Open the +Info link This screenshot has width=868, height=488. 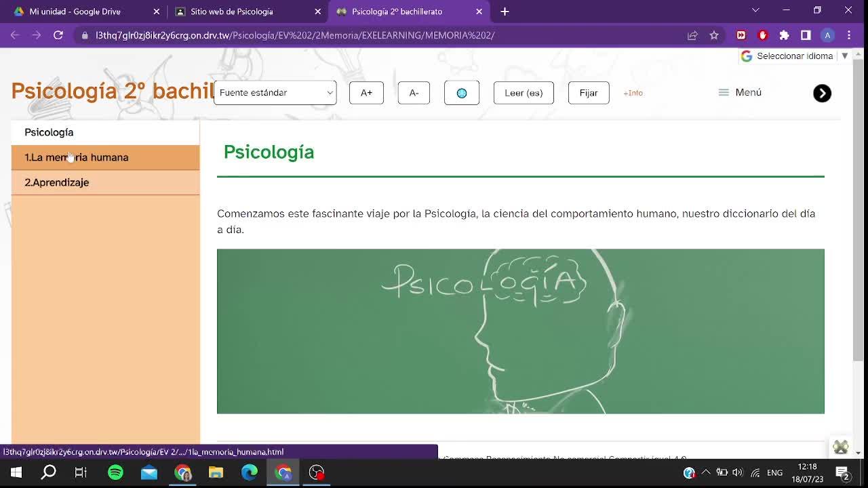[633, 93]
